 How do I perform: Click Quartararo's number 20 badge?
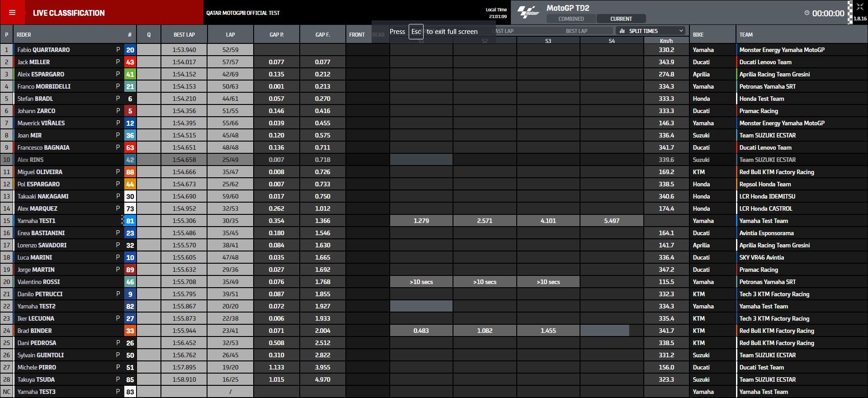click(130, 50)
